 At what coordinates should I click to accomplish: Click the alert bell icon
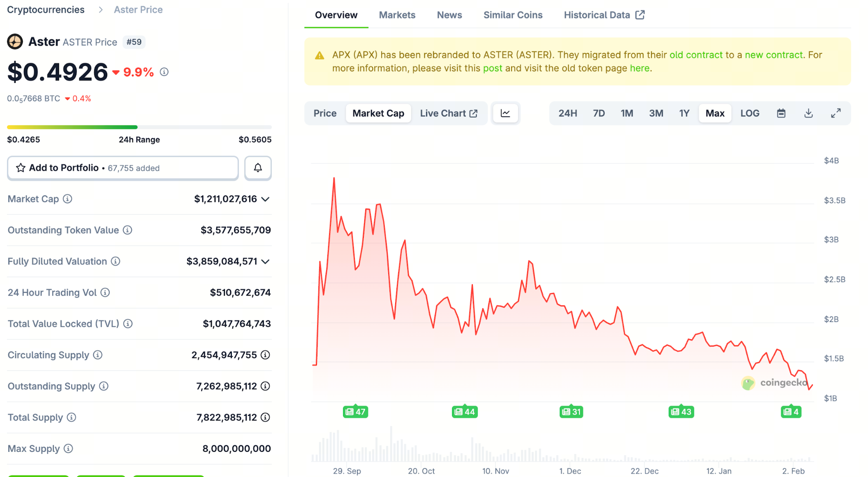coord(258,168)
